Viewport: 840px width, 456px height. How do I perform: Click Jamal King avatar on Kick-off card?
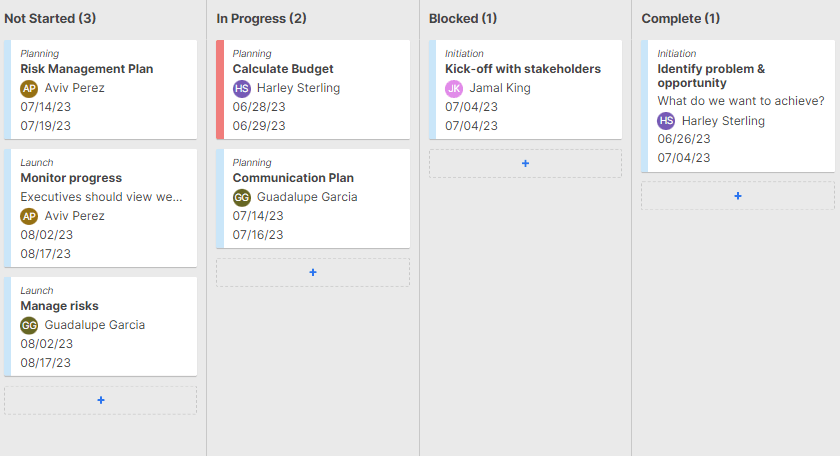[454, 88]
